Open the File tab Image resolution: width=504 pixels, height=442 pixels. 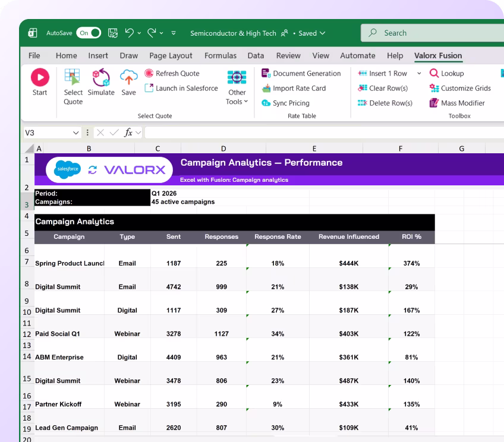click(x=34, y=56)
